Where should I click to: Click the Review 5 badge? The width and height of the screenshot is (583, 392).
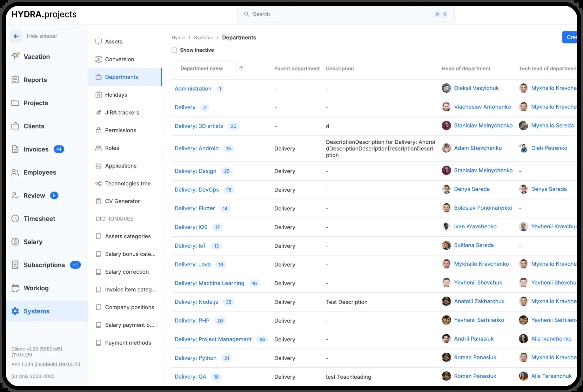(x=54, y=195)
